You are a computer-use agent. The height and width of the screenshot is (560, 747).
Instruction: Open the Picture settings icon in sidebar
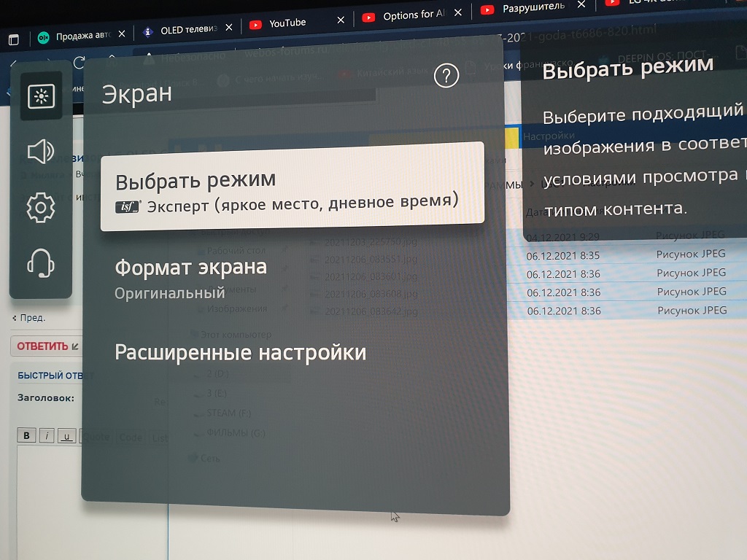pyautogui.click(x=41, y=96)
